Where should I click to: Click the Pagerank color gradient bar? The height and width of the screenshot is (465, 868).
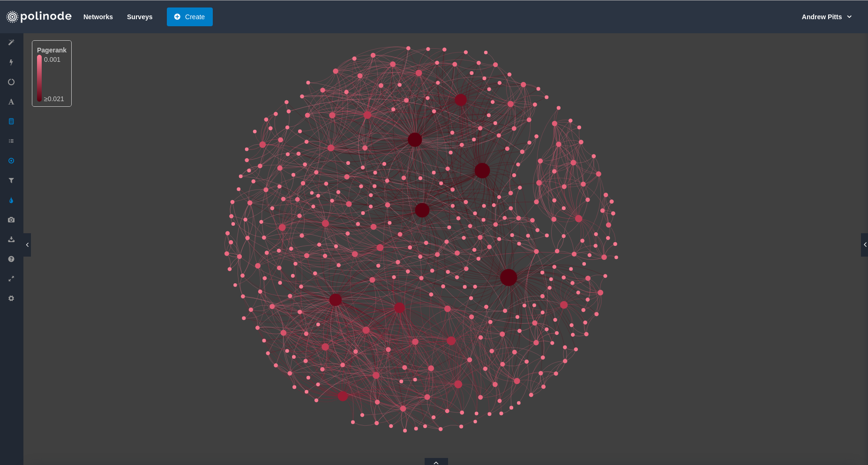pyautogui.click(x=39, y=79)
